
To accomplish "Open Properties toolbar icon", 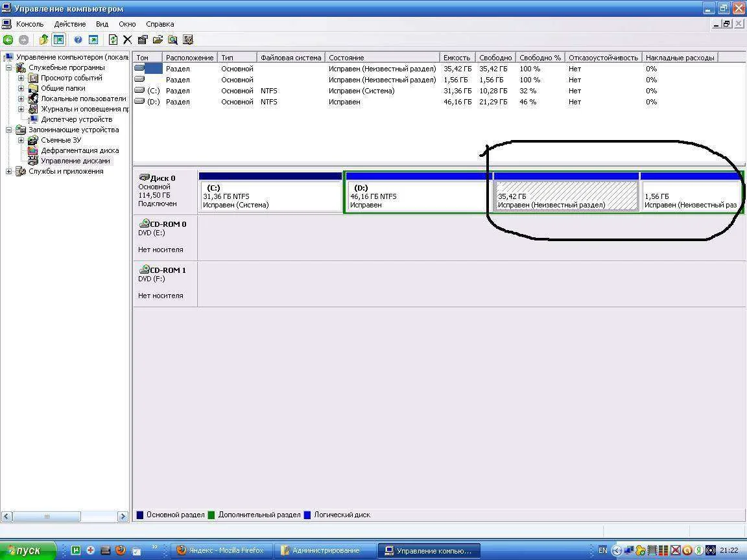I will coord(143,40).
